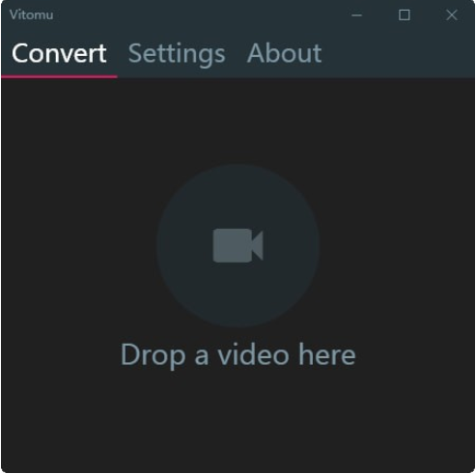Click the video camera icon
Image resolution: width=476 pixels, height=474 pixels.
[238, 245]
